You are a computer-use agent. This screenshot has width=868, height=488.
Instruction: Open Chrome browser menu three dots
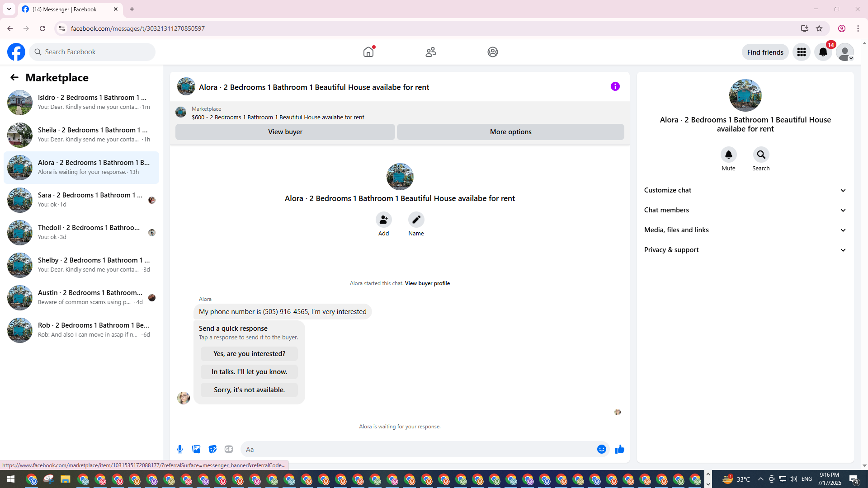coord(858,28)
